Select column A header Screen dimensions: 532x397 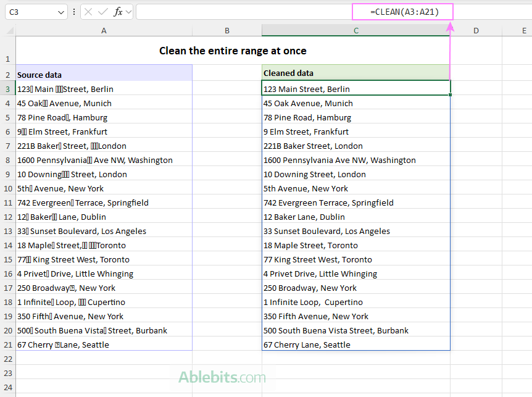(104, 30)
